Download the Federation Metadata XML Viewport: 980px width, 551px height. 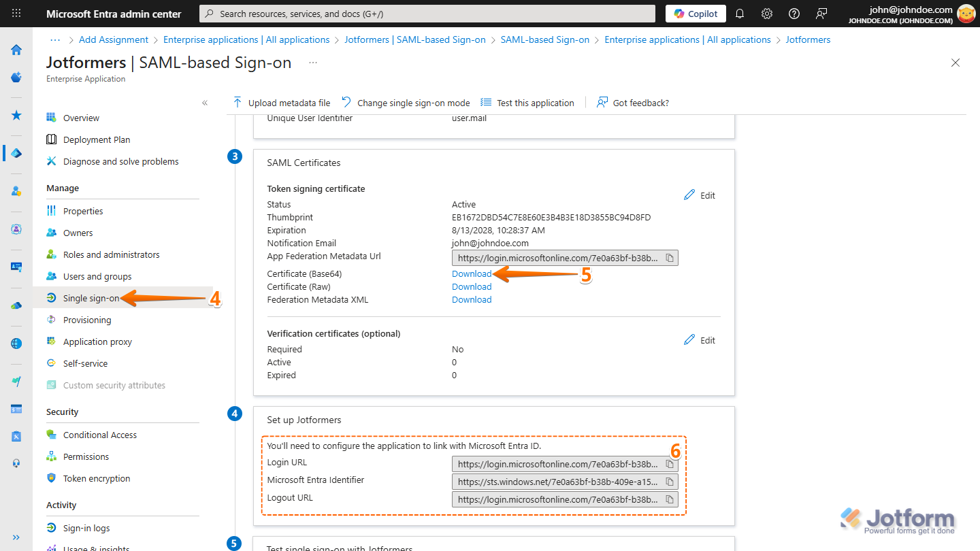coord(472,299)
